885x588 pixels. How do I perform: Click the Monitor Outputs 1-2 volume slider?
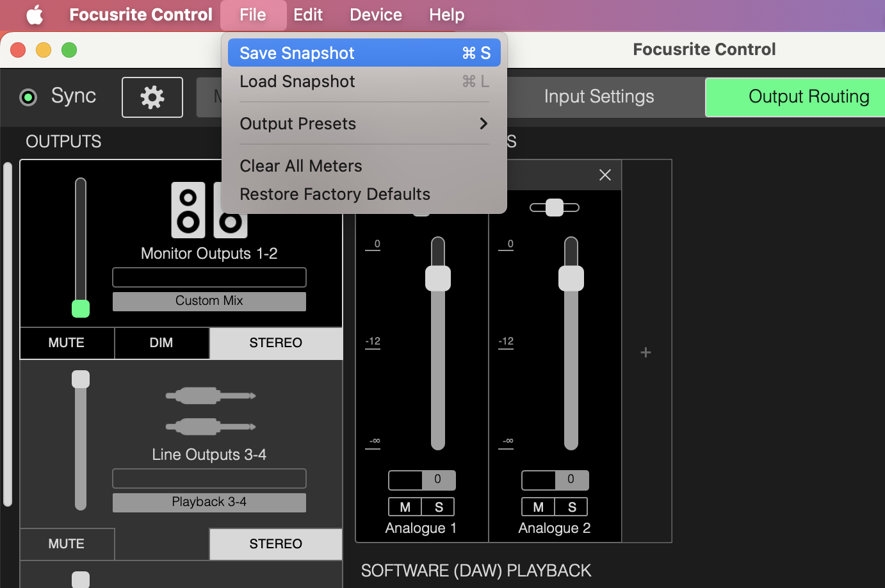click(x=81, y=247)
